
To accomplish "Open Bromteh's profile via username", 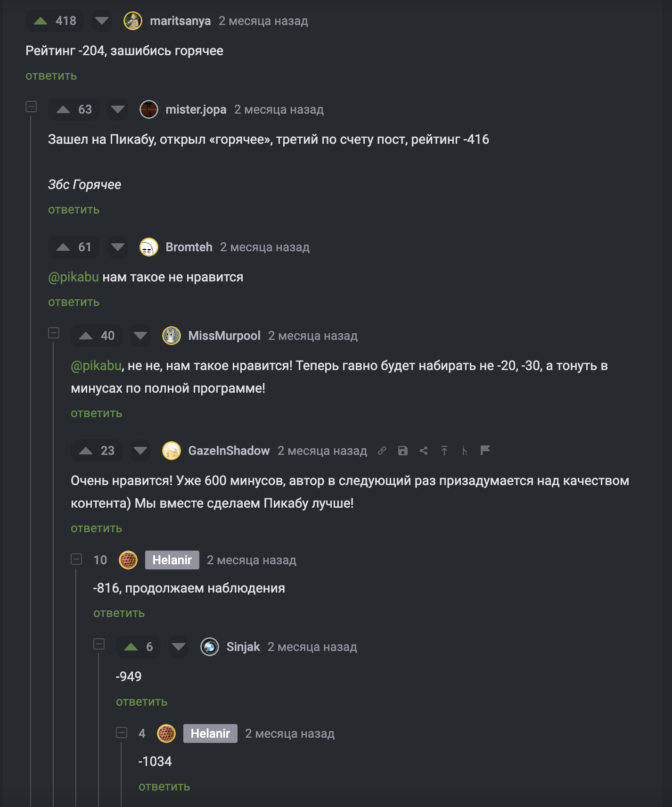I will click(x=189, y=247).
